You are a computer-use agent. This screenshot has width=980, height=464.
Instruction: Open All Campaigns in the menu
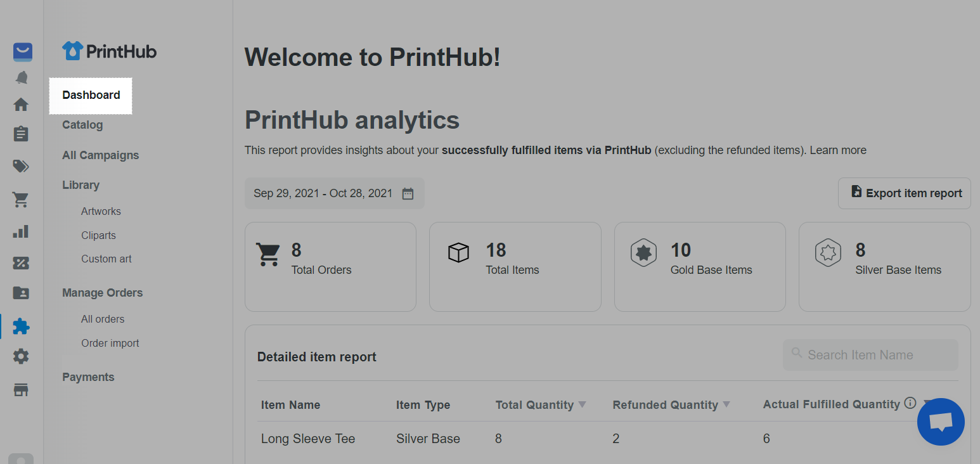pyautogui.click(x=100, y=155)
